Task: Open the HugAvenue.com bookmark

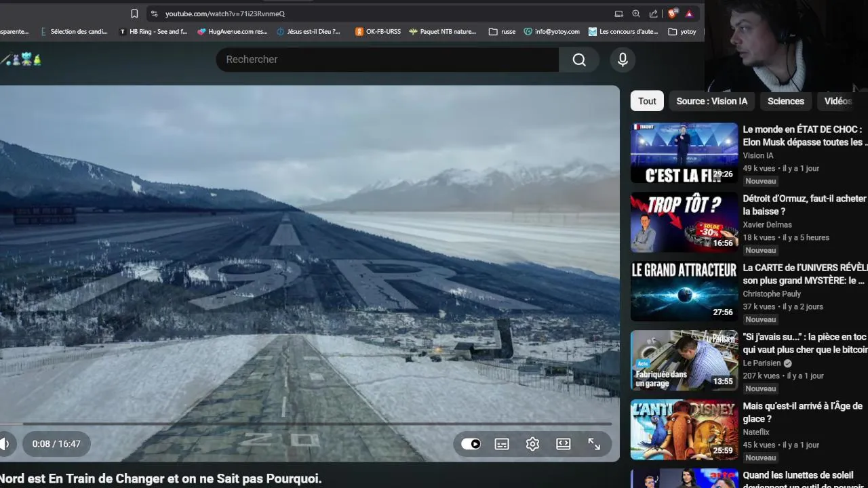Action: pyautogui.click(x=233, y=31)
